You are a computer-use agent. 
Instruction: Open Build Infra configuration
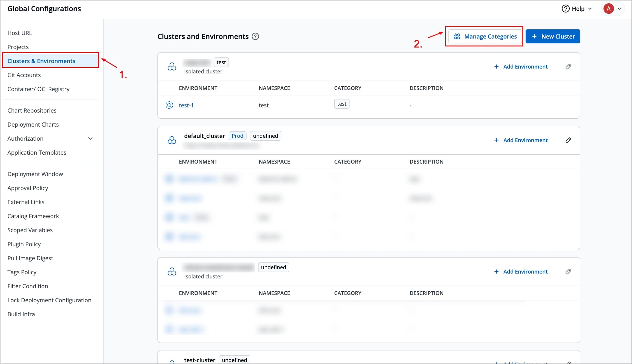tap(21, 314)
